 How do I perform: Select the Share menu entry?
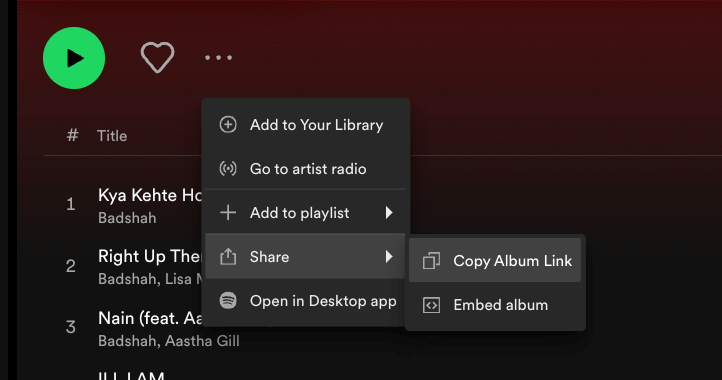pyautogui.click(x=306, y=257)
